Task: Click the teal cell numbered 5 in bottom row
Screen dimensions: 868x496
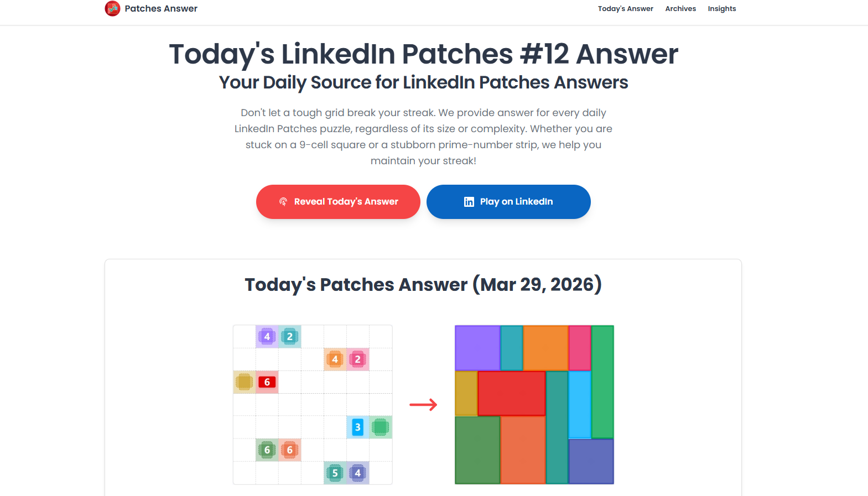Action: [335, 473]
